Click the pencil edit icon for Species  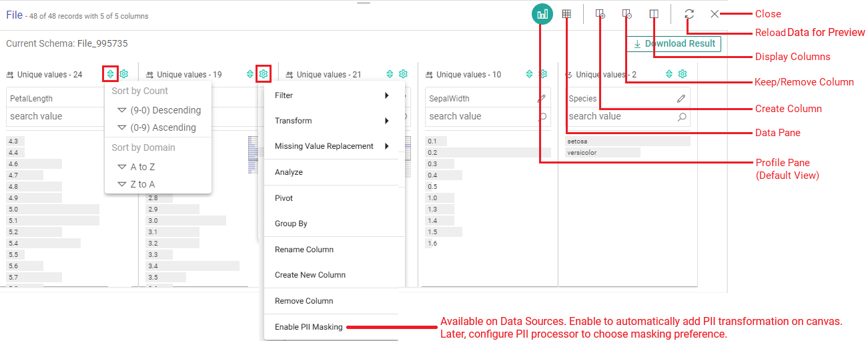681,99
